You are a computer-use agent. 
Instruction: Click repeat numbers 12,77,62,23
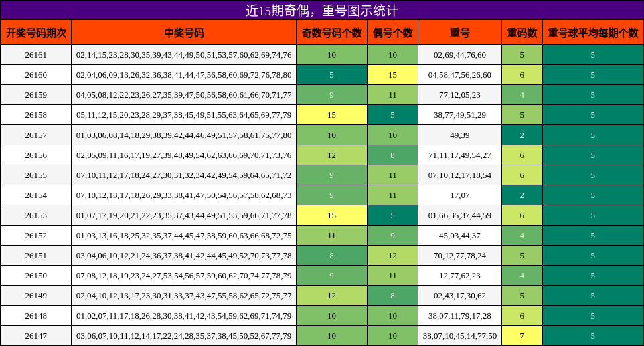[x=460, y=276]
